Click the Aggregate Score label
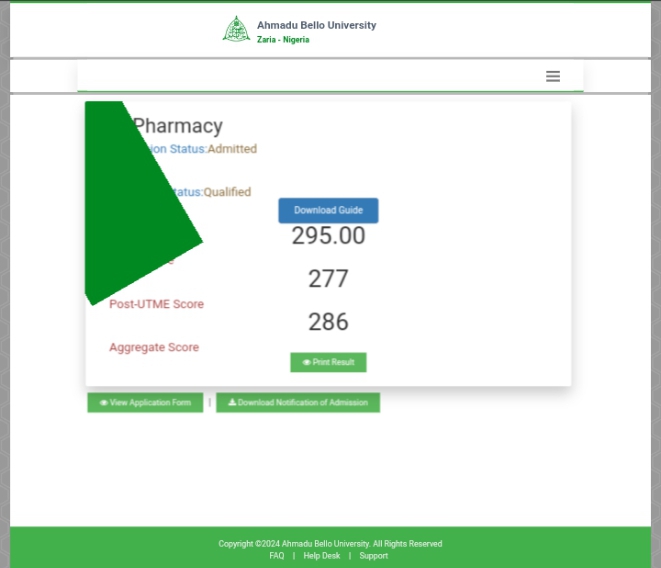Image resolution: width=661 pixels, height=568 pixels. coord(154,347)
